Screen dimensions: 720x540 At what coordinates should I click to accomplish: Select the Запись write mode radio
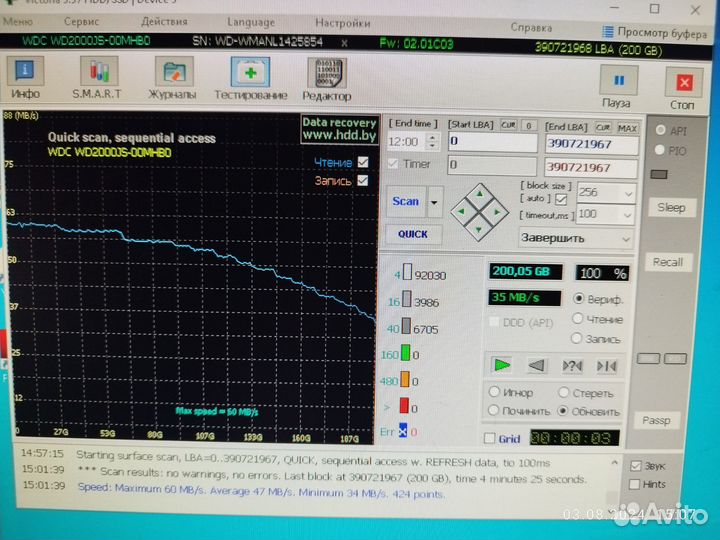tap(576, 338)
